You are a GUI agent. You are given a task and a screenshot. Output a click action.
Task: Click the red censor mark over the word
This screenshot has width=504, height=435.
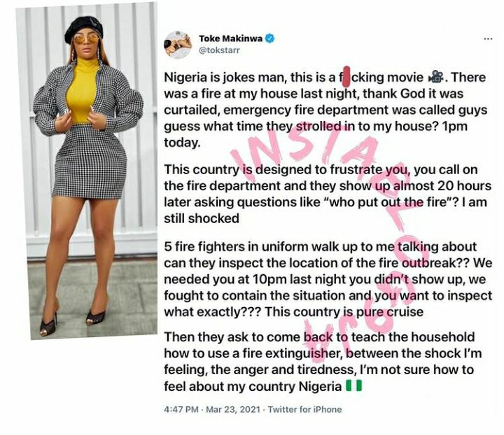[x=346, y=77]
